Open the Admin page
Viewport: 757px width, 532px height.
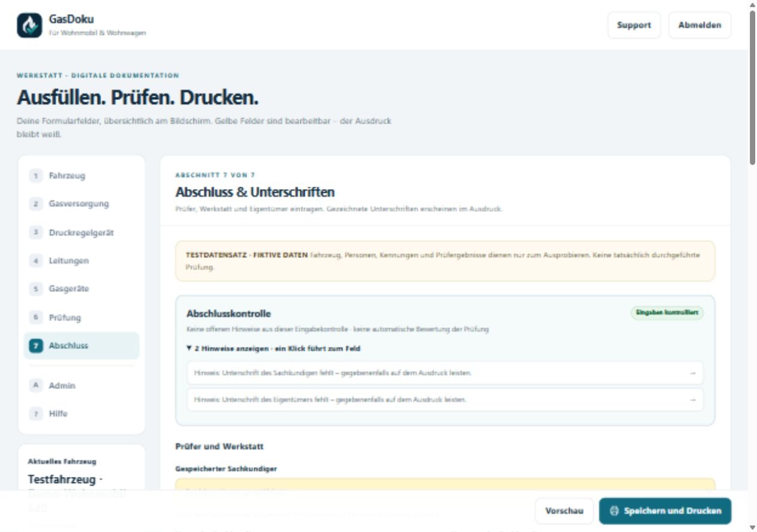click(x=81, y=386)
